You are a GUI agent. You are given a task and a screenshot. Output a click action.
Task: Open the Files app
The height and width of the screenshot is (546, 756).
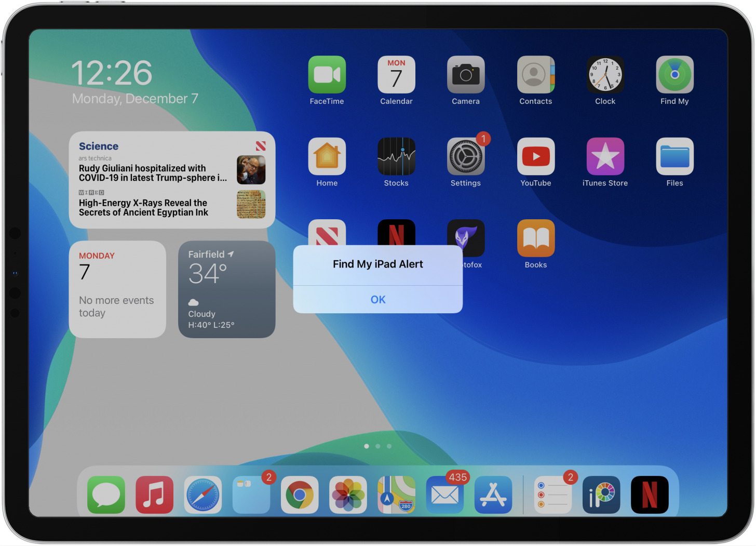tap(674, 156)
